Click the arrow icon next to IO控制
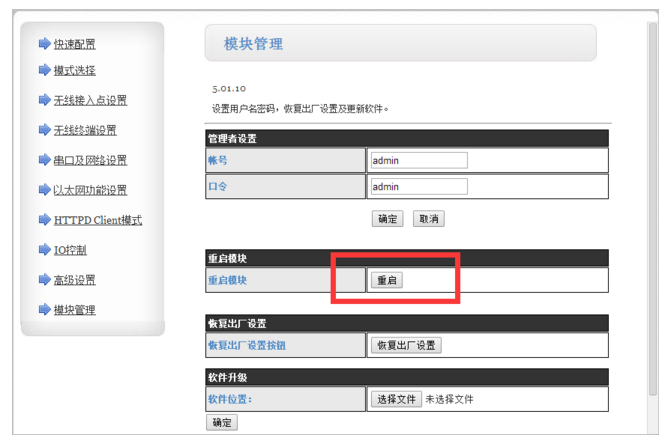The height and width of the screenshot is (443, 667). pos(44,250)
